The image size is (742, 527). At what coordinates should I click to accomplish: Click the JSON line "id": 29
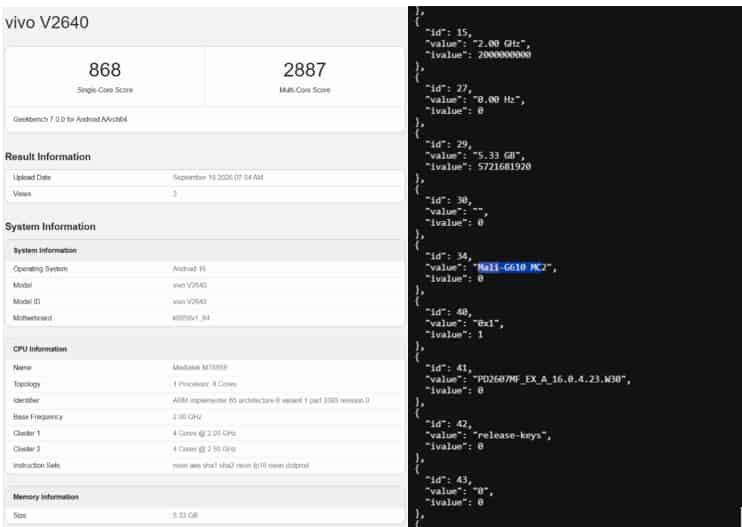click(448, 144)
